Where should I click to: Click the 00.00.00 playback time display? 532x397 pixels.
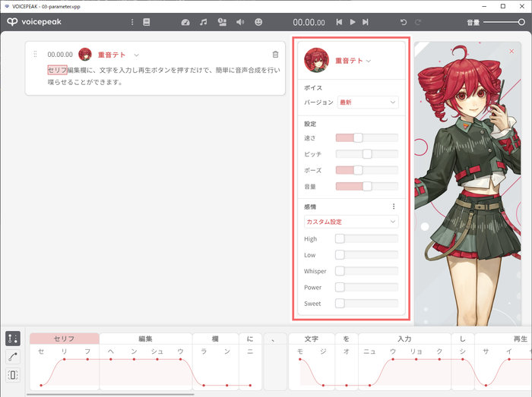click(x=309, y=22)
